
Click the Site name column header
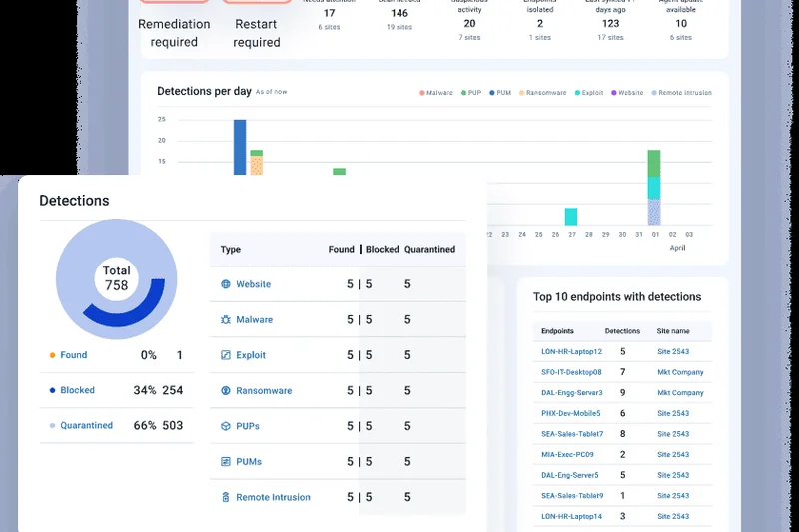673,330
